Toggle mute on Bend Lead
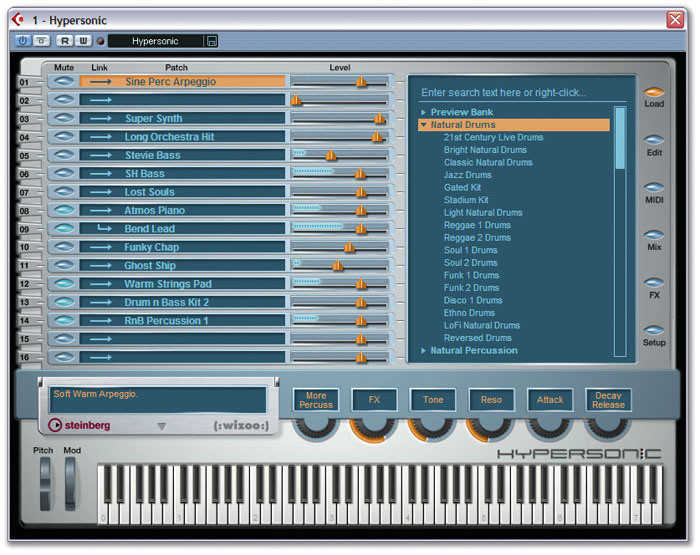This screenshot has height=555, width=700. pyautogui.click(x=64, y=228)
